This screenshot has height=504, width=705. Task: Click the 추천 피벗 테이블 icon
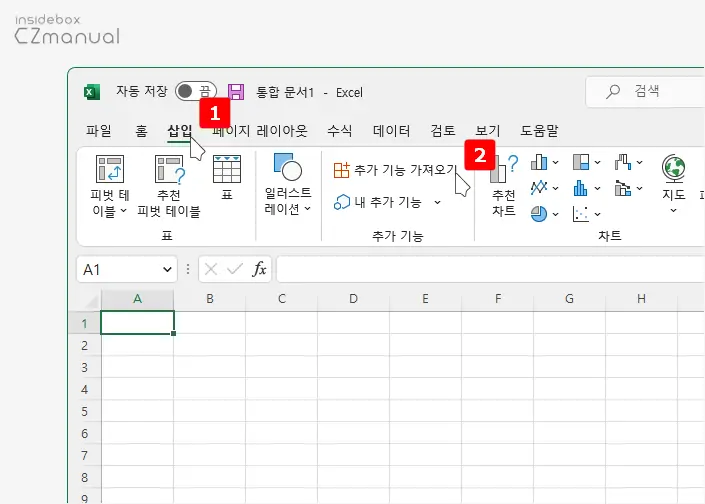click(x=169, y=169)
